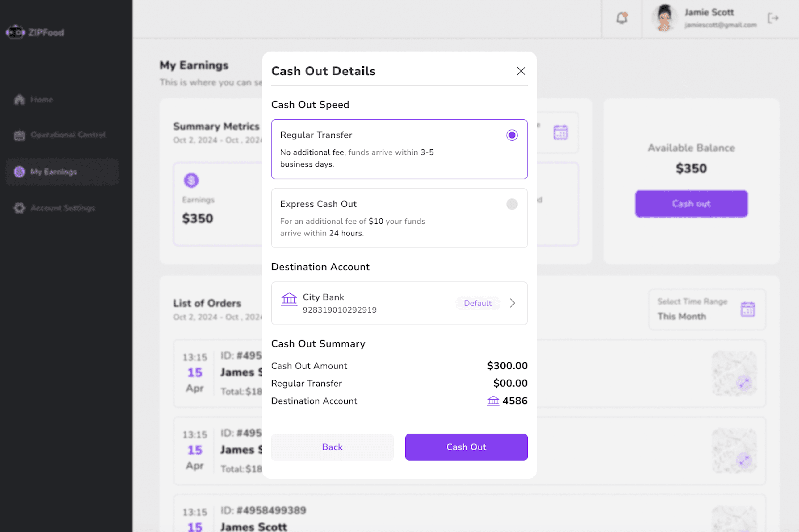Expand the City Bank account chevron
Image resolution: width=799 pixels, height=532 pixels.
coord(512,303)
